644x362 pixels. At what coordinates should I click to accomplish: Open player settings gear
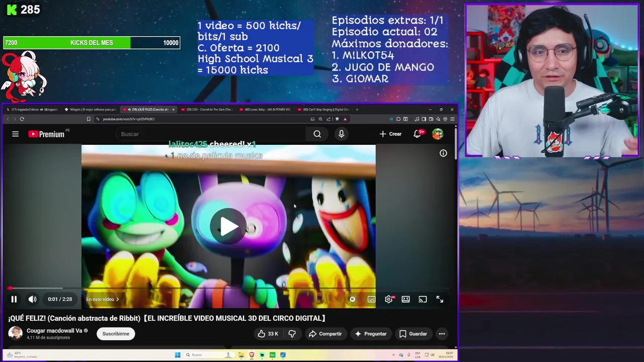coord(388,299)
